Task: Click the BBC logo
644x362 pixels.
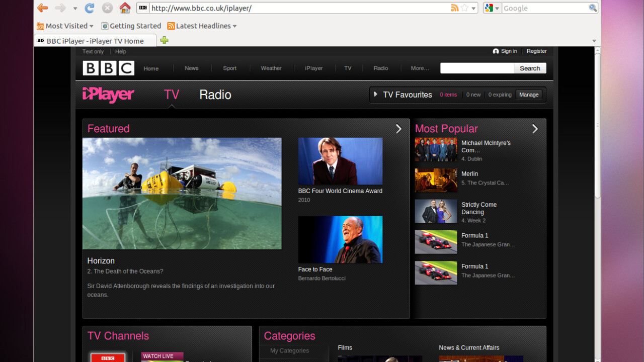Action: (x=109, y=68)
